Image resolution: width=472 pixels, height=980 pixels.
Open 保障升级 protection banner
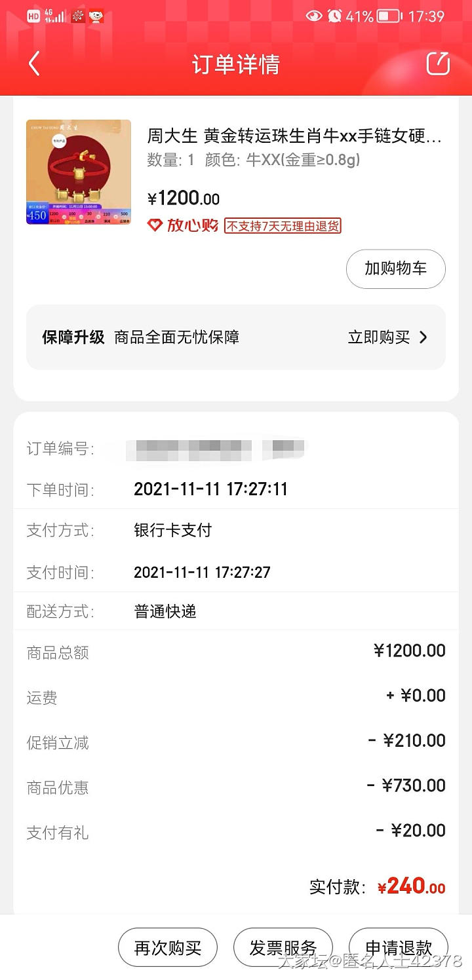coord(236,337)
